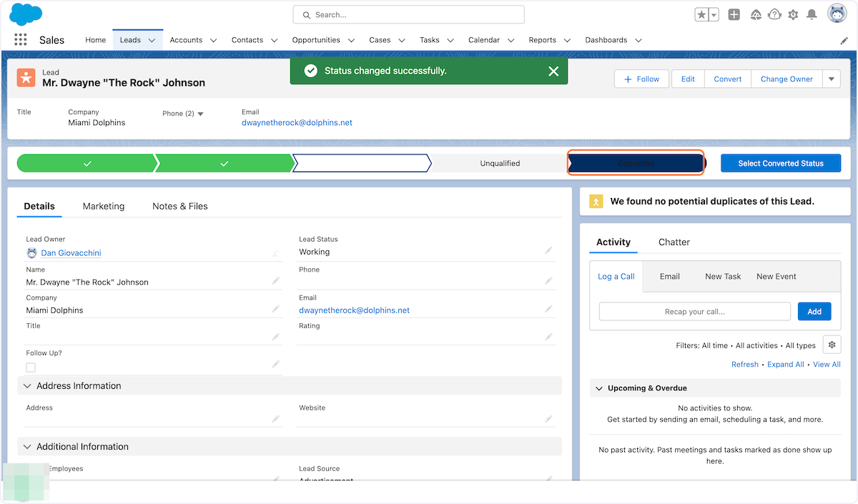
Task: Open the Leads tab dropdown chevron
Action: tap(152, 41)
